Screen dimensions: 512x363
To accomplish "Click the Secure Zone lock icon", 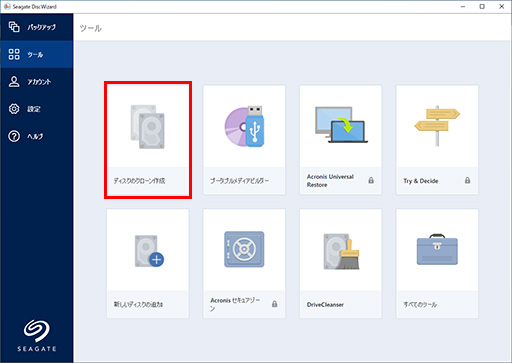I will [274, 304].
